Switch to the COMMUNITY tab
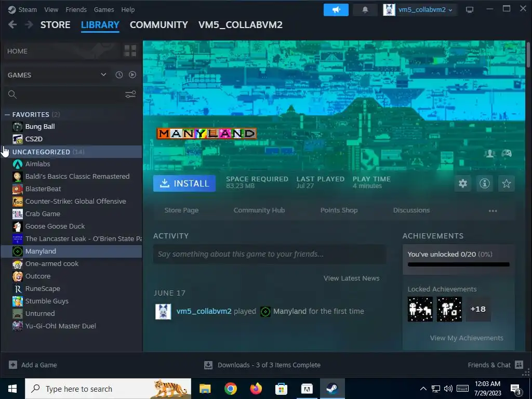This screenshot has width=532, height=399. (159, 25)
